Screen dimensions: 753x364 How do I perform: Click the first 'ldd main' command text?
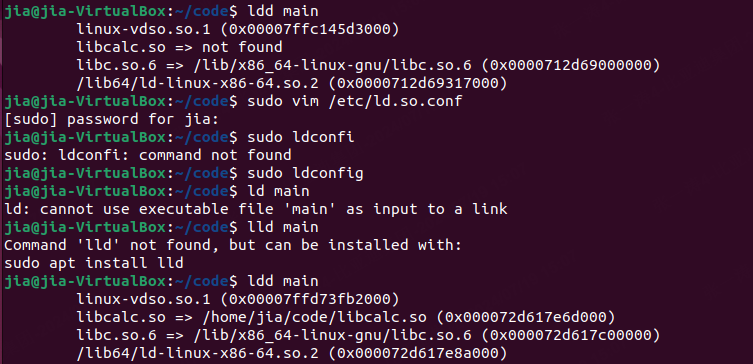pyautogui.click(x=282, y=11)
